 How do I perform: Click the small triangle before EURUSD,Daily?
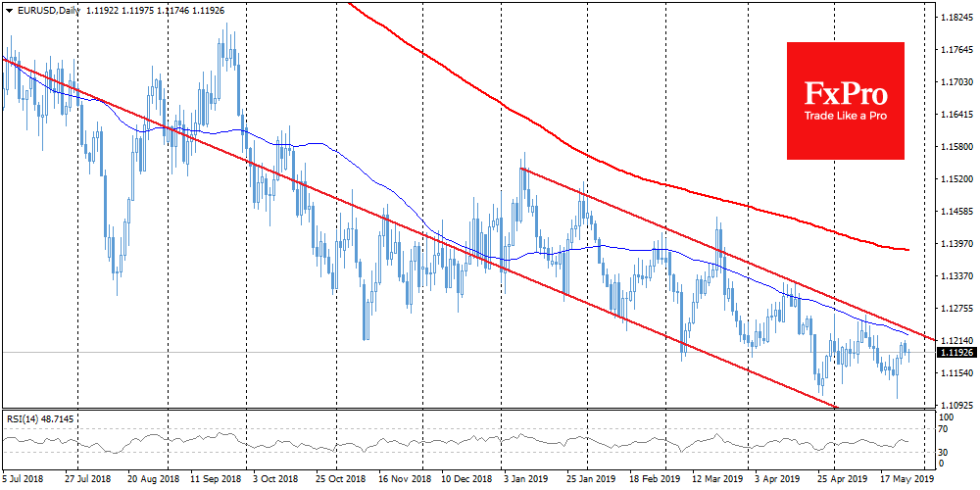(x=9, y=8)
